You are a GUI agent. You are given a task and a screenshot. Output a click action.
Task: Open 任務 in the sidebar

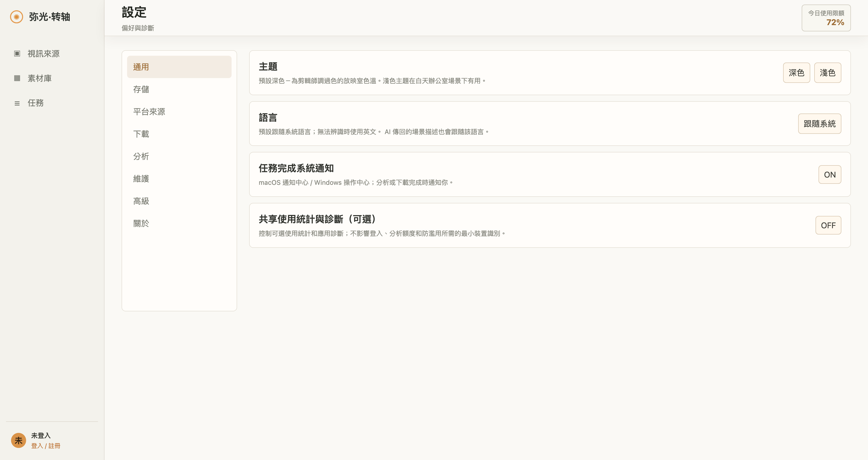coord(52,103)
